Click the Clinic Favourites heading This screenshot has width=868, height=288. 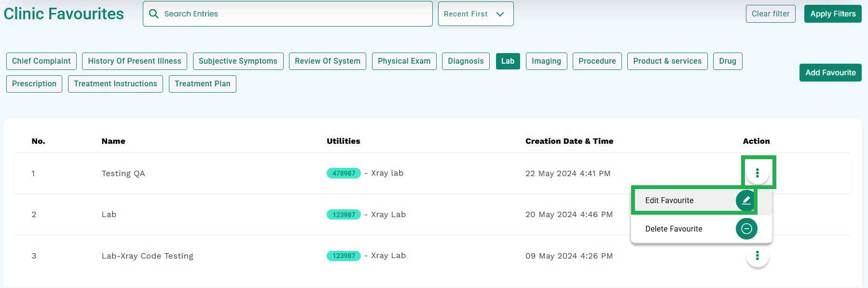click(x=64, y=14)
